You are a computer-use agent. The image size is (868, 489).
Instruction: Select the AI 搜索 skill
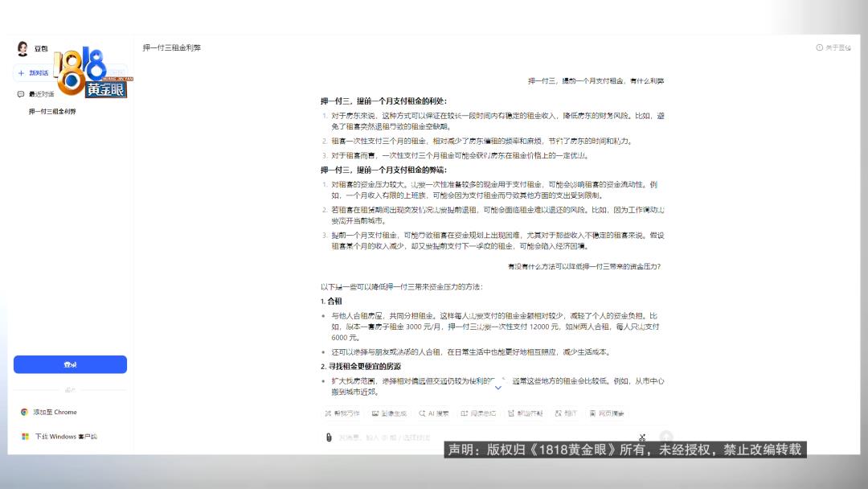coord(433,413)
